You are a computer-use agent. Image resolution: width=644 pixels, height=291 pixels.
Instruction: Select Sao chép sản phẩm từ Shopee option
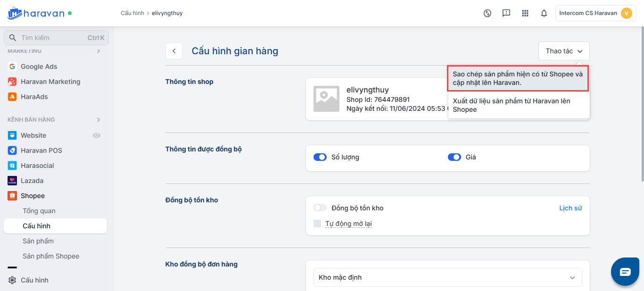[x=518, y=78]
